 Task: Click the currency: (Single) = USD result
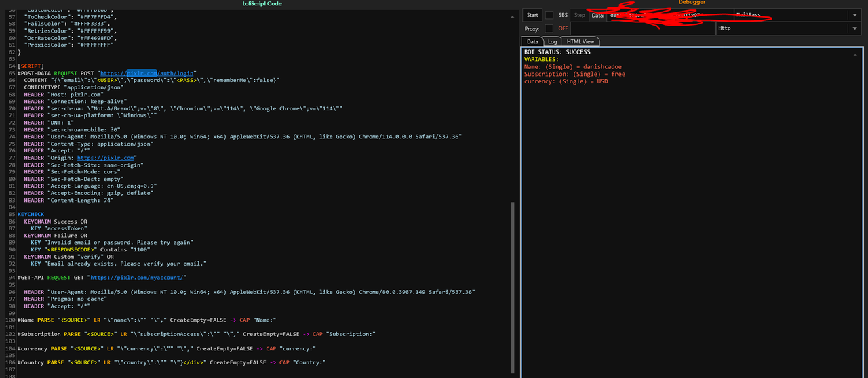[x=566, y=81]
